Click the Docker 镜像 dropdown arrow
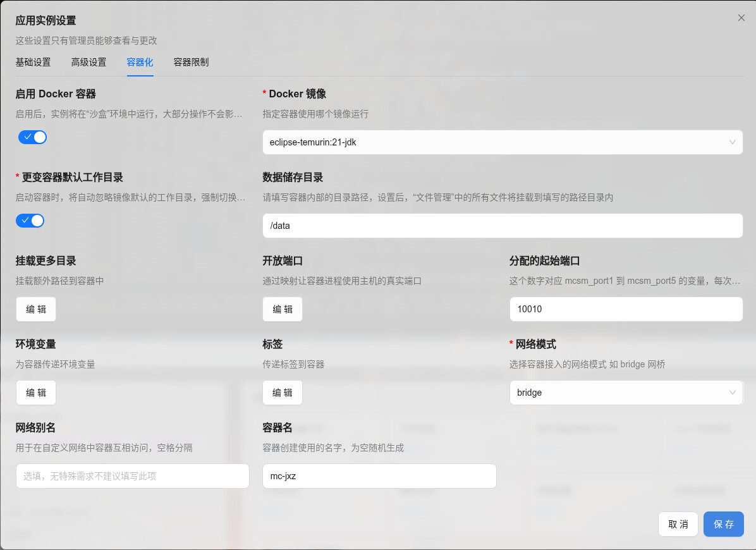Screen dimensions: 756x550 point(732,142)
